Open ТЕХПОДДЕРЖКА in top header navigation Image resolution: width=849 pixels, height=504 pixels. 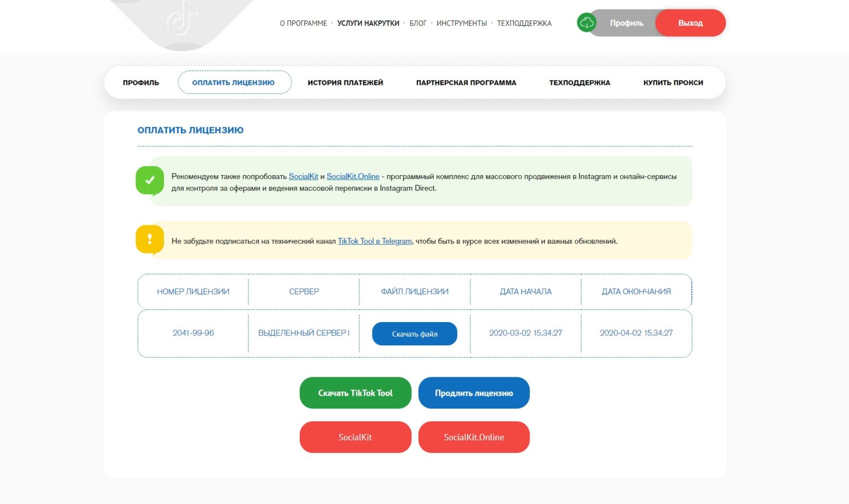(x=524, y=23)
